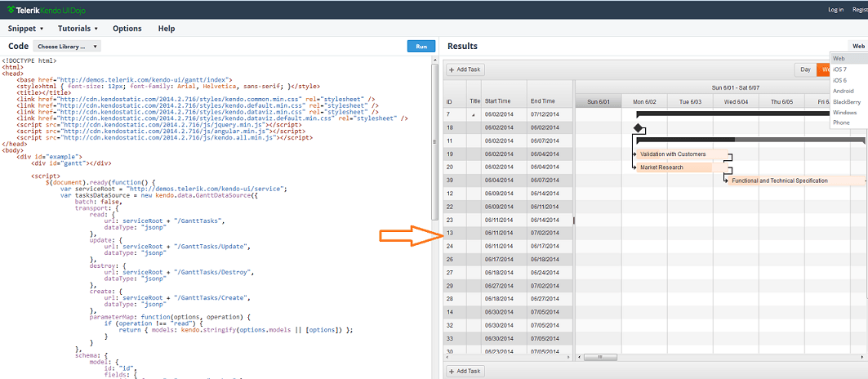
Task: Select the row with ID 18
Action: [508, 128]
